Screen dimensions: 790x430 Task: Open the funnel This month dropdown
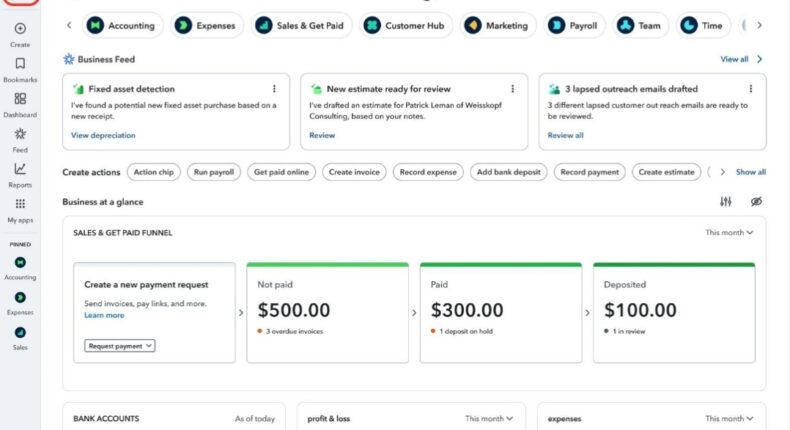coord(729,232)
